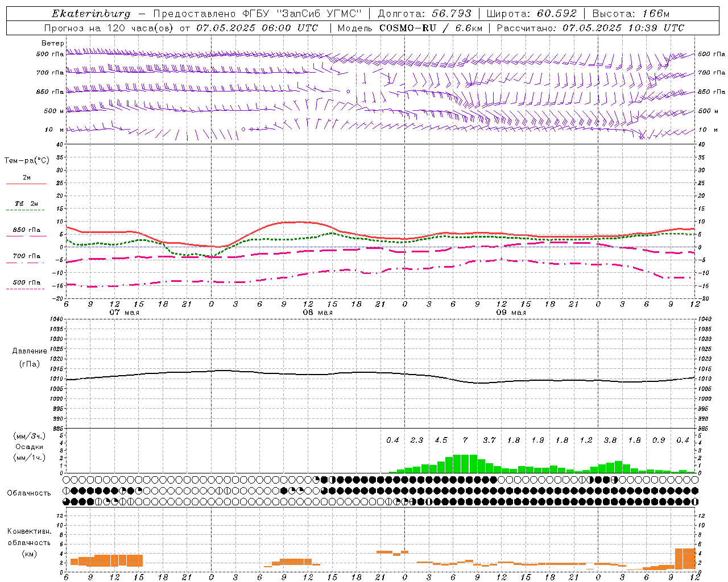
Task: Click the 1.2 precipitation value
Action: [x=586, y=440]
